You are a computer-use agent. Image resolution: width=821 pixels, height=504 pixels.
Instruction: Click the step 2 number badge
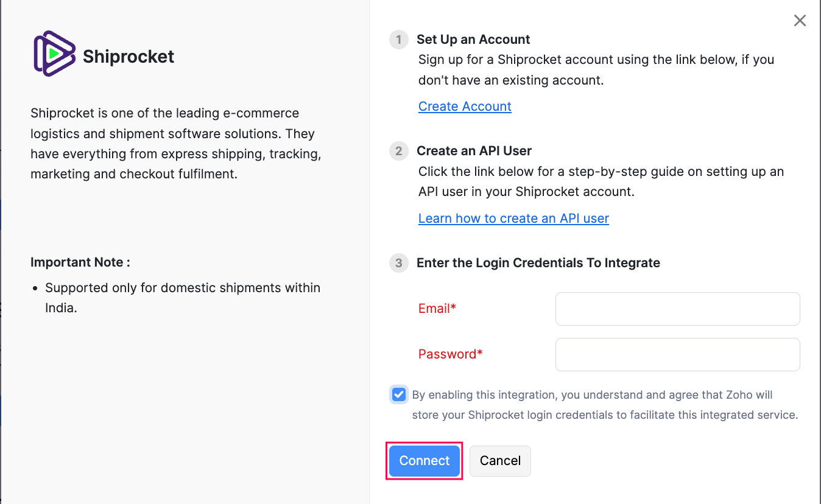point(399,151)
